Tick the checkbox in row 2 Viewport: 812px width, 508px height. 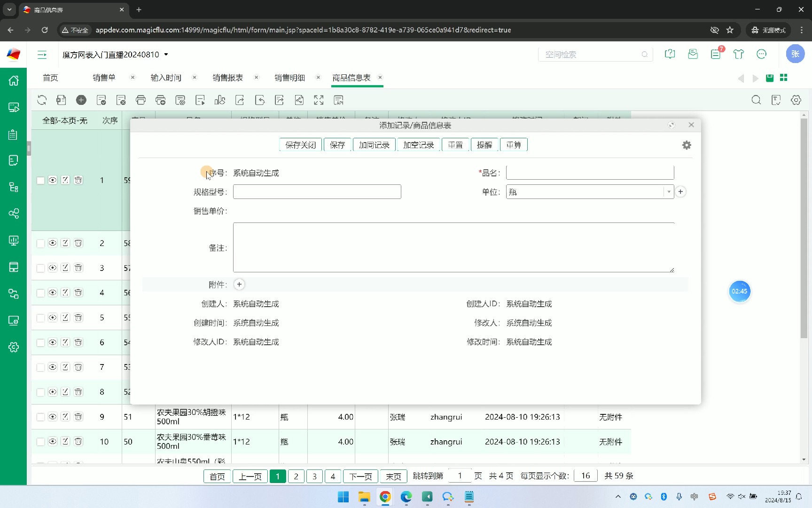40,243
